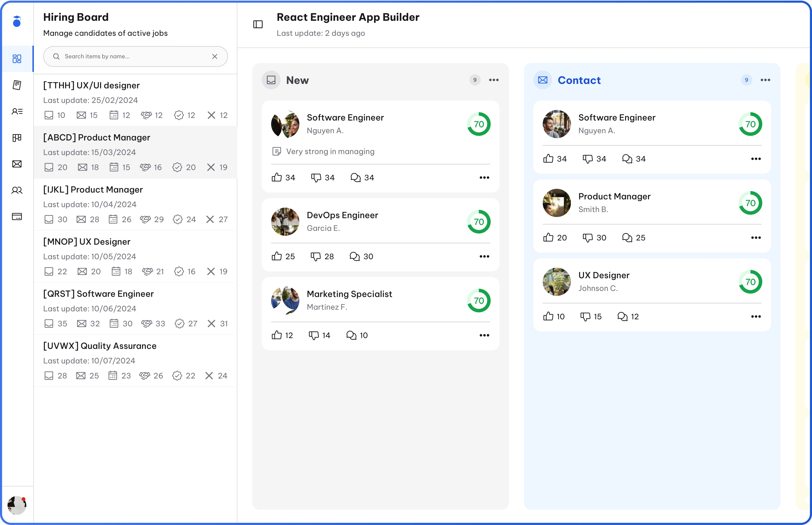812x525 pixels.
Task: Click the 70 score ring on Nguyen A. New card
Action: click(479, 124)
